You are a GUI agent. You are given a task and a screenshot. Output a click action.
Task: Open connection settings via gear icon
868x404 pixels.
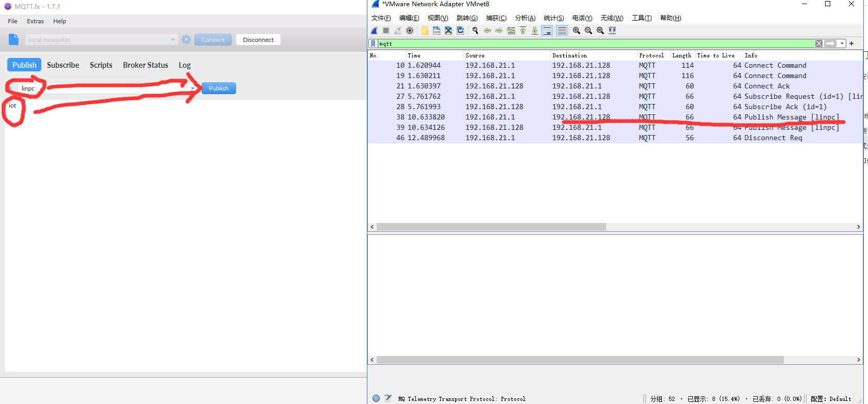coord(187,39)
